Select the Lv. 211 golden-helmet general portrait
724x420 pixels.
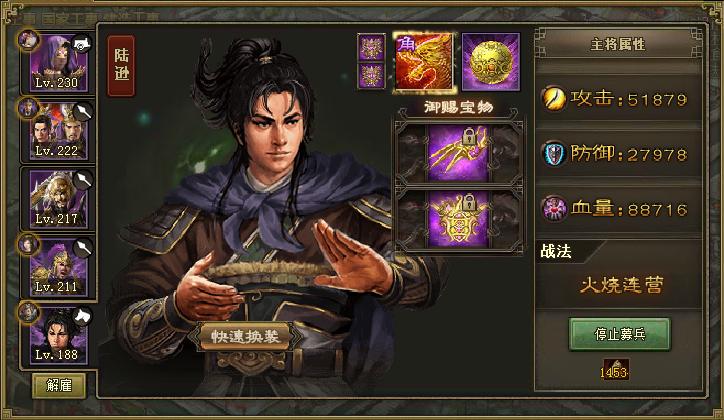(x=58, y=267)
